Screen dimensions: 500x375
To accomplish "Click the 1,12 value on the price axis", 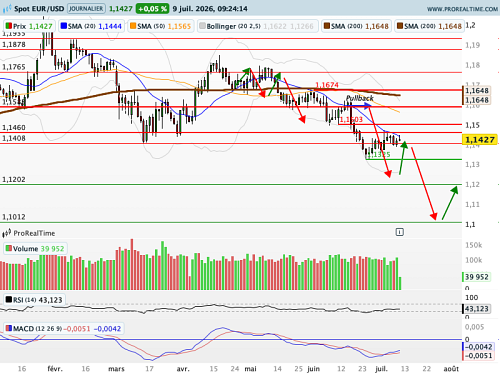I will click(472, 184).
